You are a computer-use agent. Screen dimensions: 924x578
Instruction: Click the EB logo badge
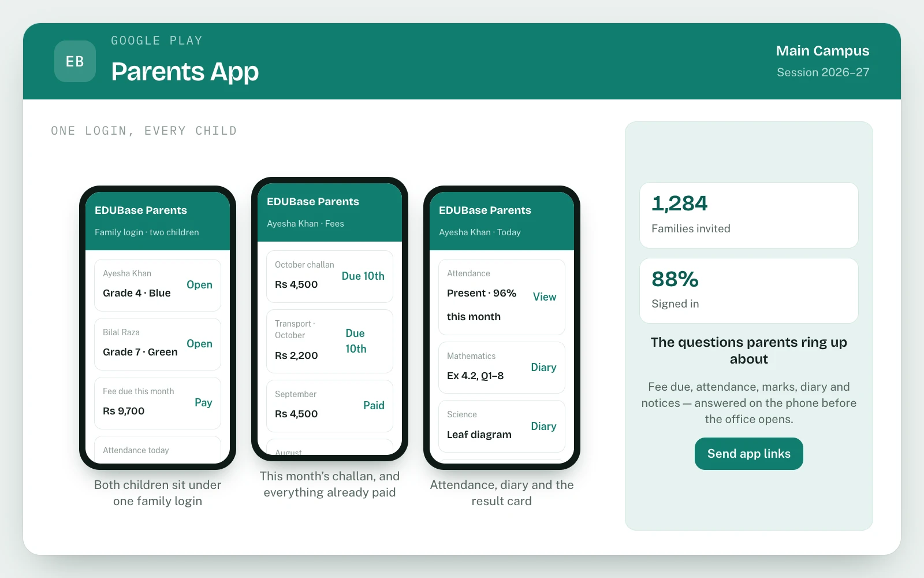[x=75, y=61]
